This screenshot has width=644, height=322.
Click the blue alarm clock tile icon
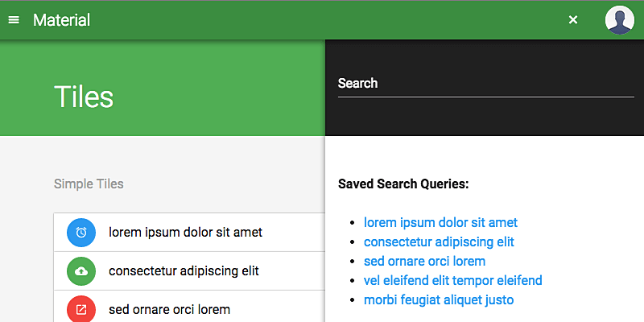coord(81,233)
